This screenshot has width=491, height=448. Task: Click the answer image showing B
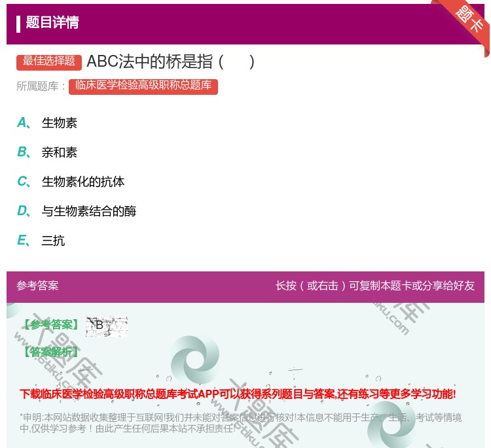tap(107, 326)
